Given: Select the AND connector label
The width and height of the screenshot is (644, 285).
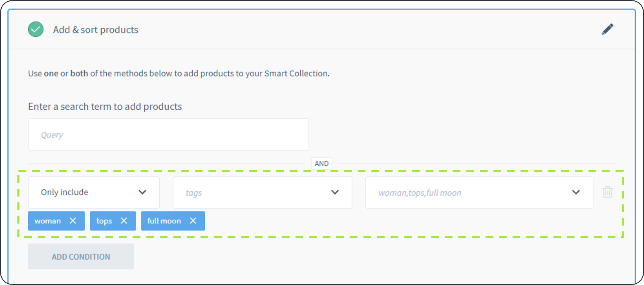Looking at the screenshot, I should (321, 163).
